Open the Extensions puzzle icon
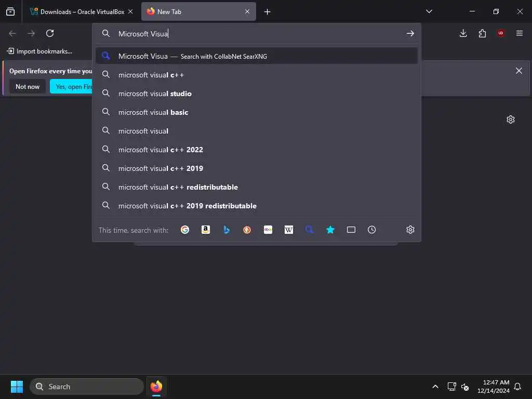The height and width of the screenshot is (399, 532). (482, 33)
